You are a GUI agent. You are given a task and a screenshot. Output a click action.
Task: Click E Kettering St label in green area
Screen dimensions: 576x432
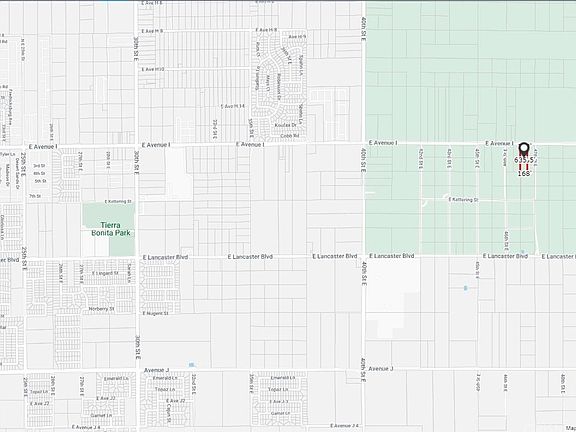pyautogui.click(x=463, y=199)
